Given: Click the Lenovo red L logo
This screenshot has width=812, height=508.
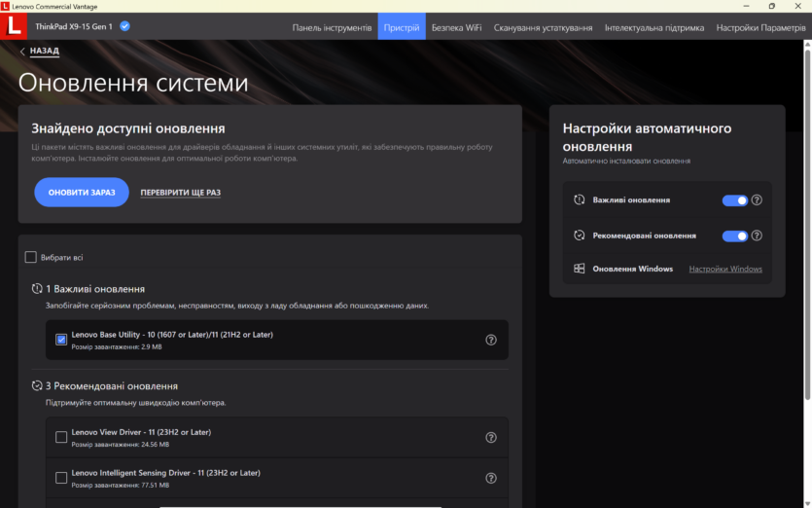Looking at the screenshot, I should [x=14, y=26].
